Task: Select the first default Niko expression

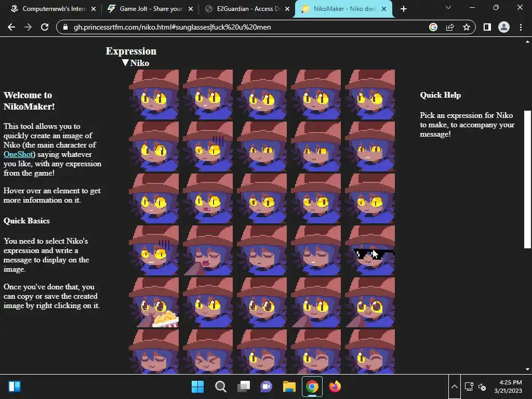Action: coord(154,95)
